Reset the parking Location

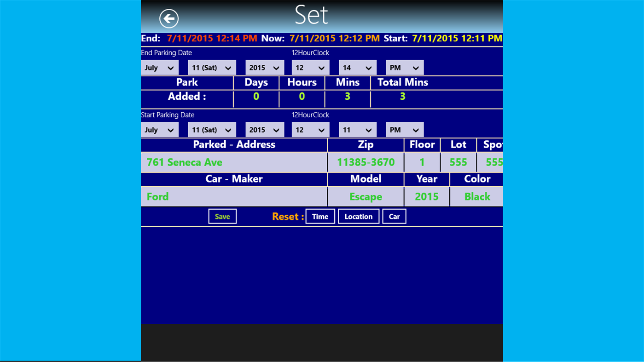359,216
